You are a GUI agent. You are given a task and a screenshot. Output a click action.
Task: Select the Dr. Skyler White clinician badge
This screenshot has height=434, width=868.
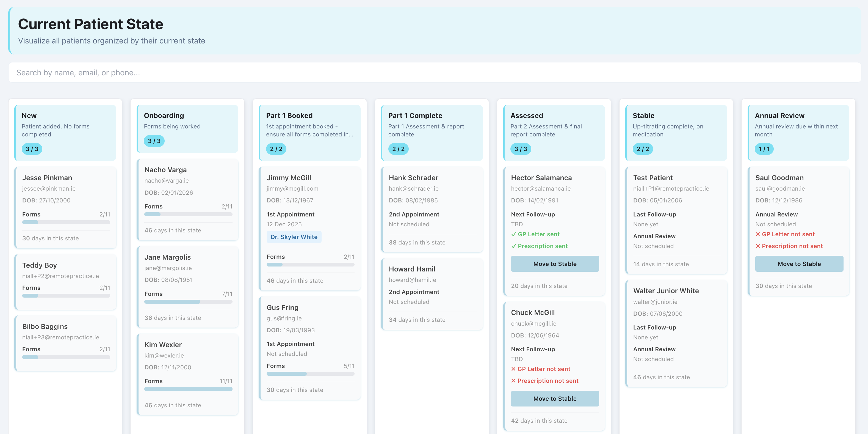click(x=294, y=237)
